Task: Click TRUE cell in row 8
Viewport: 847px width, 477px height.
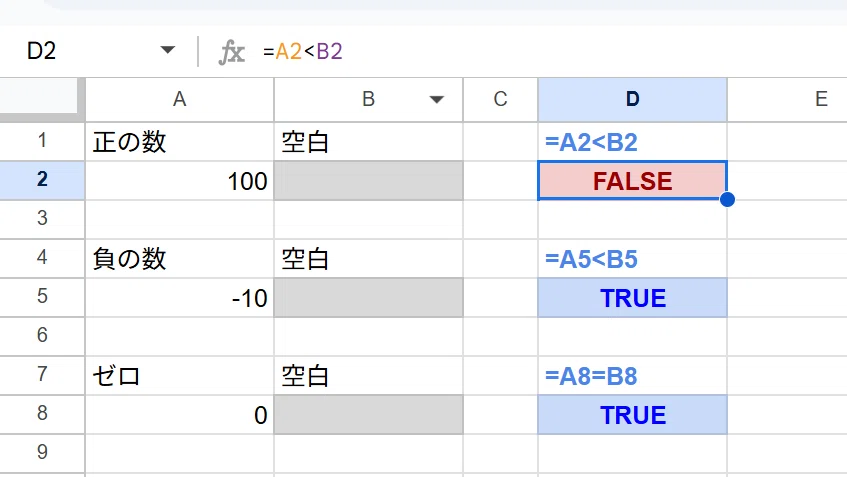Action: (x=633, y=414)
